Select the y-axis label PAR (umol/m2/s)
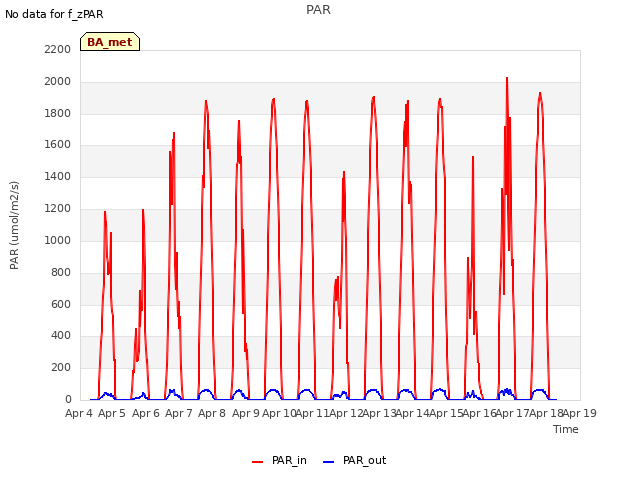 click(14, 225)
